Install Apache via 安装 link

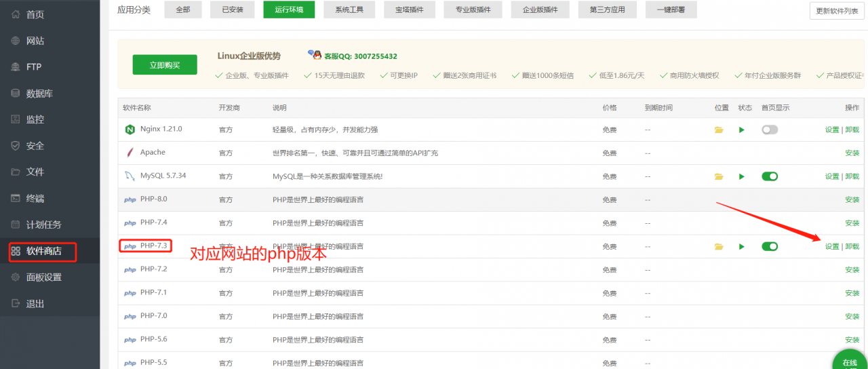click(852, 153)
